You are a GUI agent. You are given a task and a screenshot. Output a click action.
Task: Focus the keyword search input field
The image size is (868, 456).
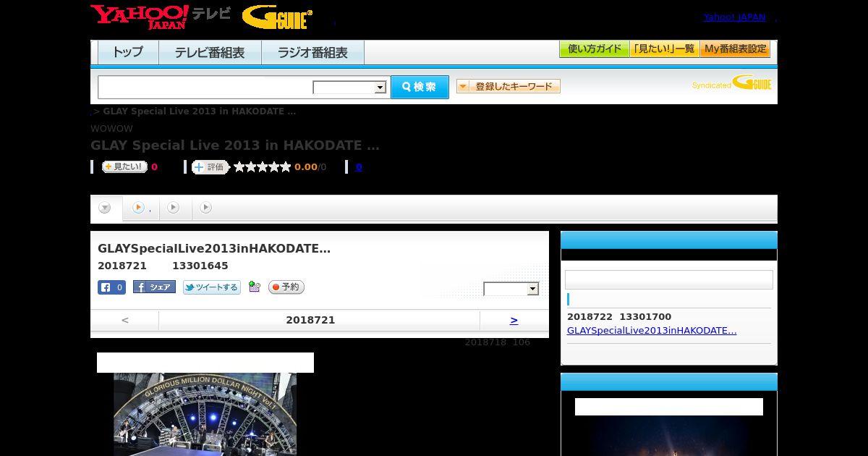[205, 87]
